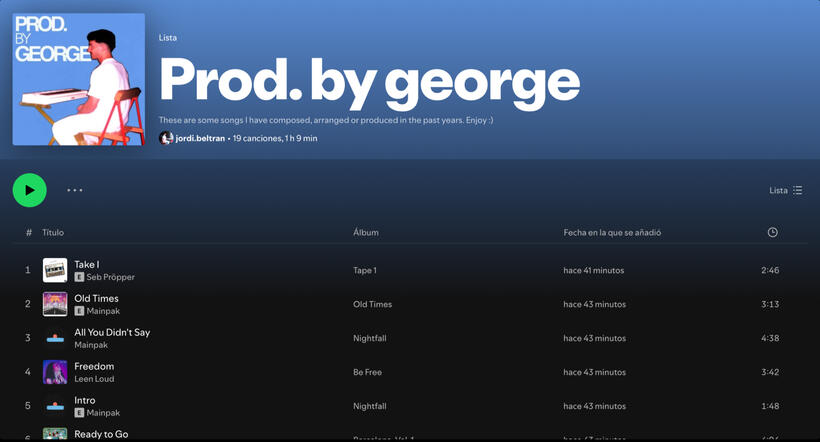Click jordi.beltran's profile avatar icon
The width and height of the screenshot is (820, 442).
click(166, 139)
